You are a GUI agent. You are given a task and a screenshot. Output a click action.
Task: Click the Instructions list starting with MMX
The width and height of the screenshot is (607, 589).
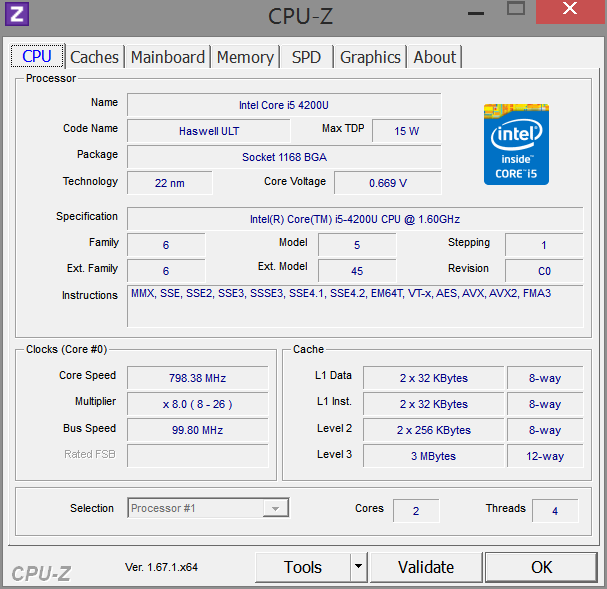[x=355, y=306]
